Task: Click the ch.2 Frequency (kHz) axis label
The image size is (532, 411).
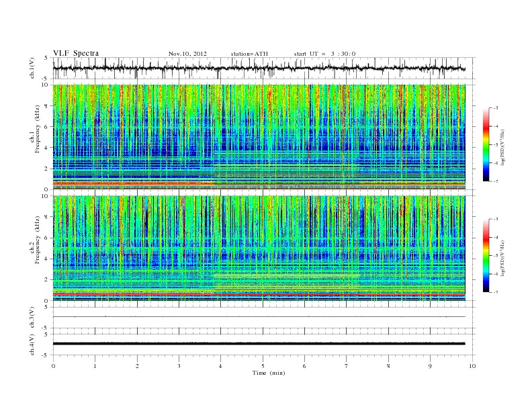Action: [35, 239]
